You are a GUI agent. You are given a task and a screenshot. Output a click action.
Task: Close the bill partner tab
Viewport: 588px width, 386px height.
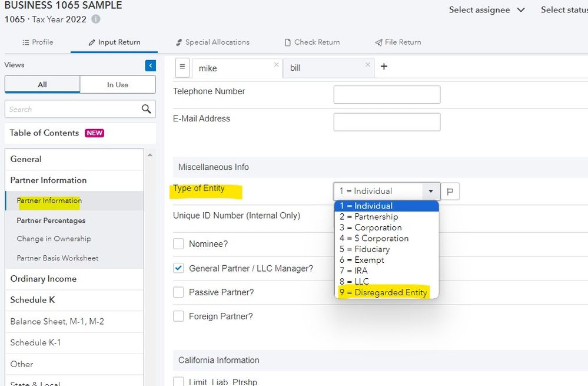coord(368,65)
